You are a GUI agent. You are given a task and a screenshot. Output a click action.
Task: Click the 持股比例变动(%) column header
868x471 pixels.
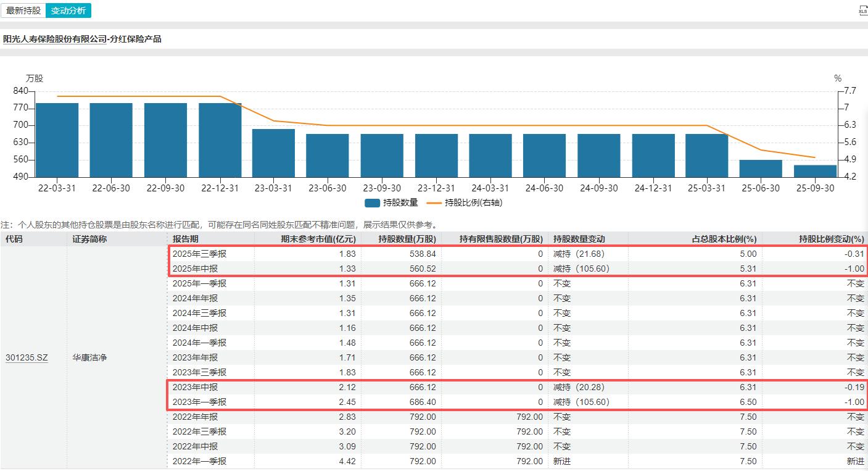pyautogui.click(x=831, y=239)
